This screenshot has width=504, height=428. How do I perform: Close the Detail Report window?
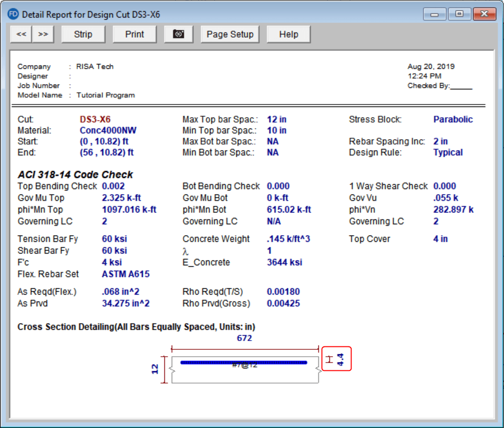click(x=484, y=14)
